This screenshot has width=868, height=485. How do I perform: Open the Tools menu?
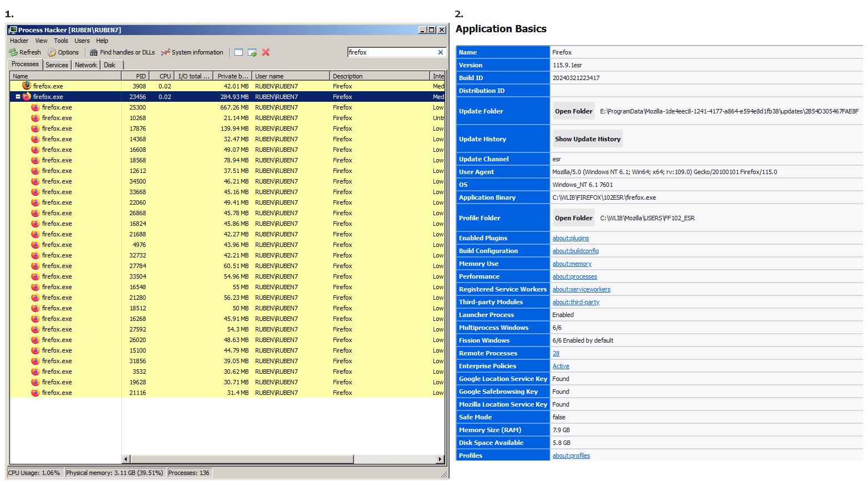[61, 41]
